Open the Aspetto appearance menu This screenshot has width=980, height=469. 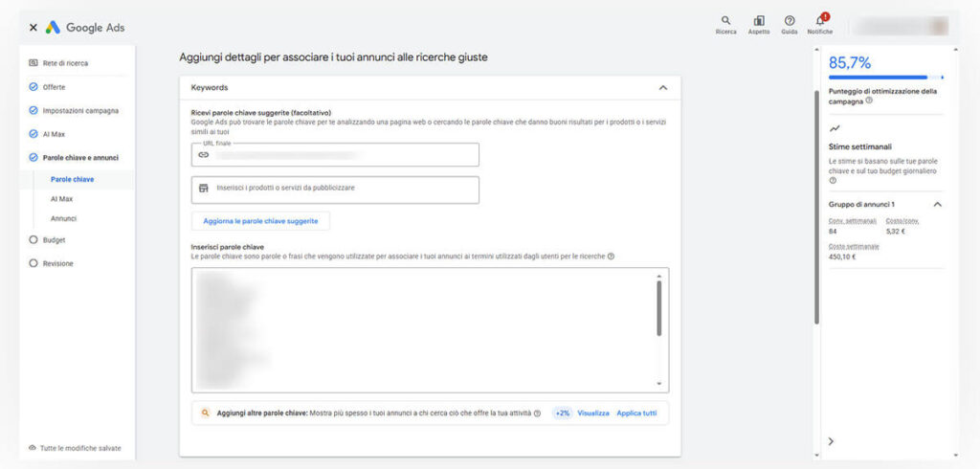pyautogui.click(x=759, y=25)
